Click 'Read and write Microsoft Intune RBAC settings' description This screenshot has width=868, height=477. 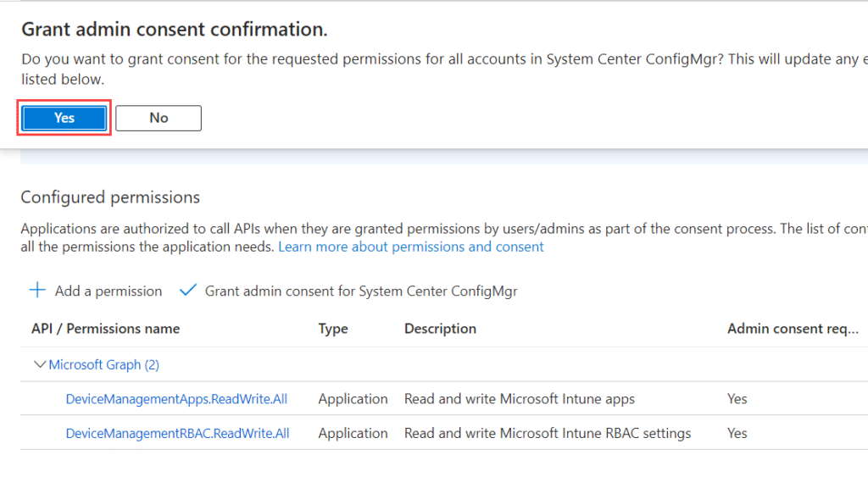pyautogui.click(x=548, y=433)
